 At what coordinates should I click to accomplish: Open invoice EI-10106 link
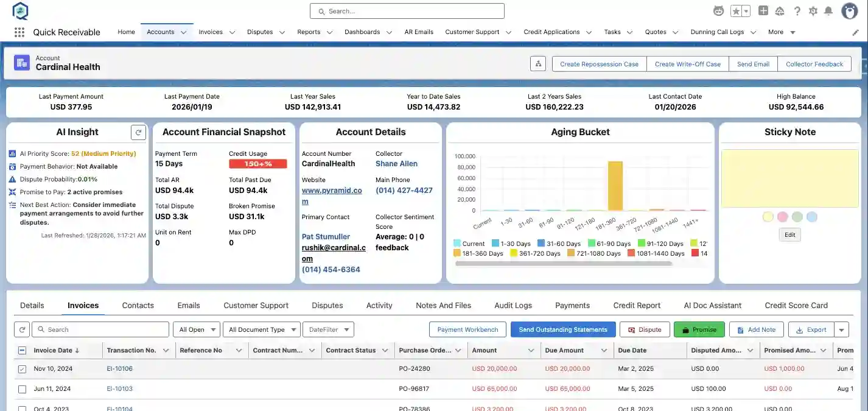click(119, 369)
